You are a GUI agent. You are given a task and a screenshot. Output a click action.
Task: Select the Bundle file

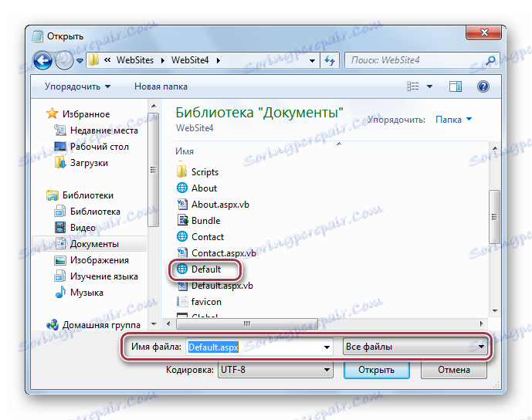point(205,221)
